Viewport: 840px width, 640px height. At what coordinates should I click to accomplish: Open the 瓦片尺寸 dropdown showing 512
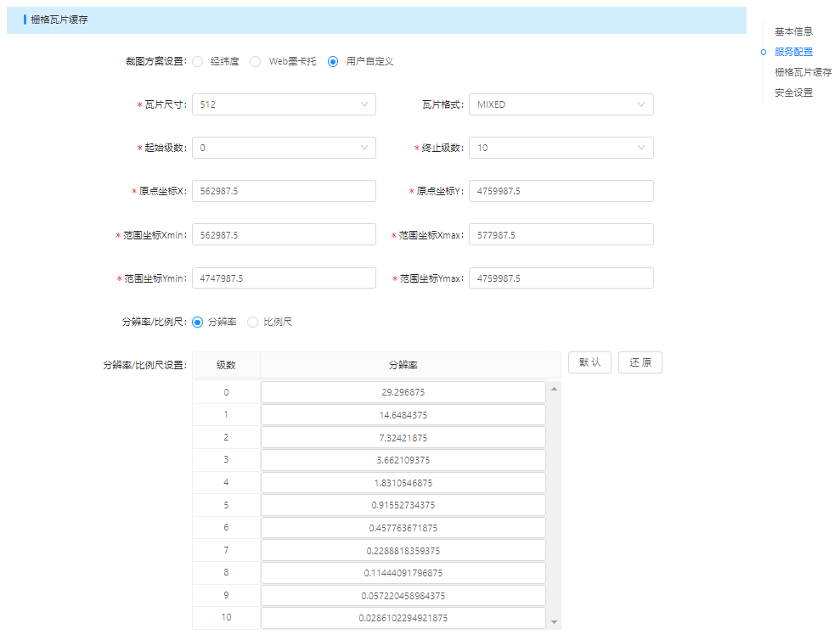pyautogui.click(x=284, y=104)
